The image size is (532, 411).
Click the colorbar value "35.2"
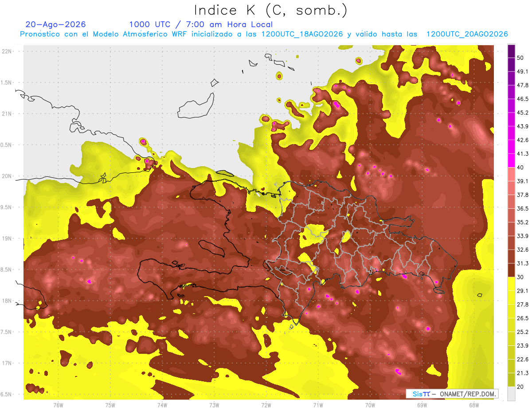point(522,222)
